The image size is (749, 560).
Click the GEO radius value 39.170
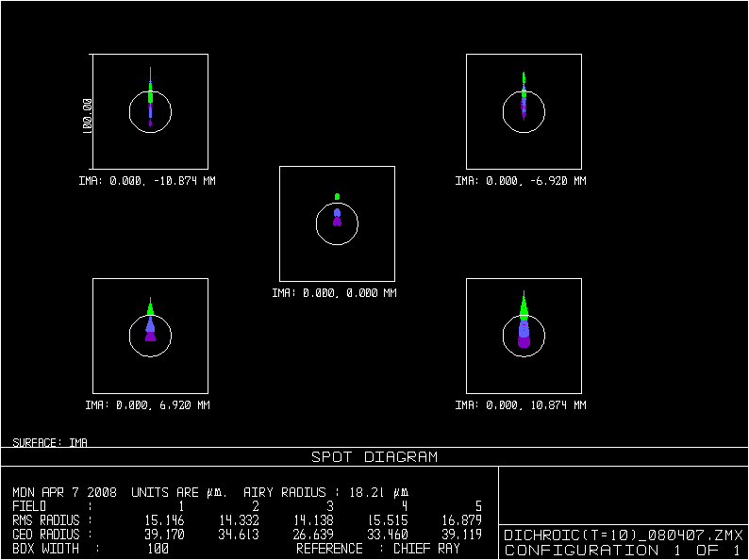click(x=164, y=535)
